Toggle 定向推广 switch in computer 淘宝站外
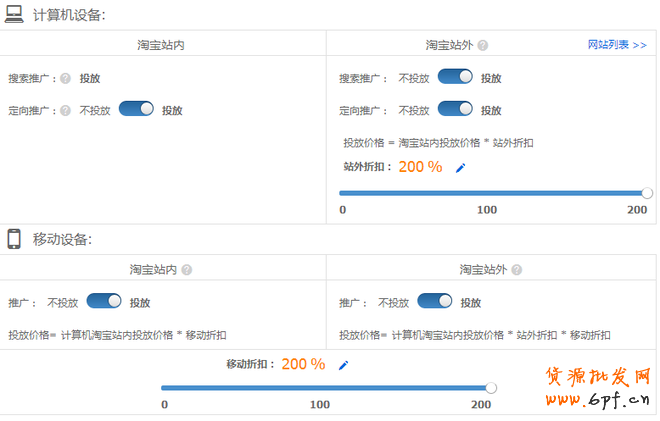The height and width of the screenshot is (421, 660). tap(455, 109)
